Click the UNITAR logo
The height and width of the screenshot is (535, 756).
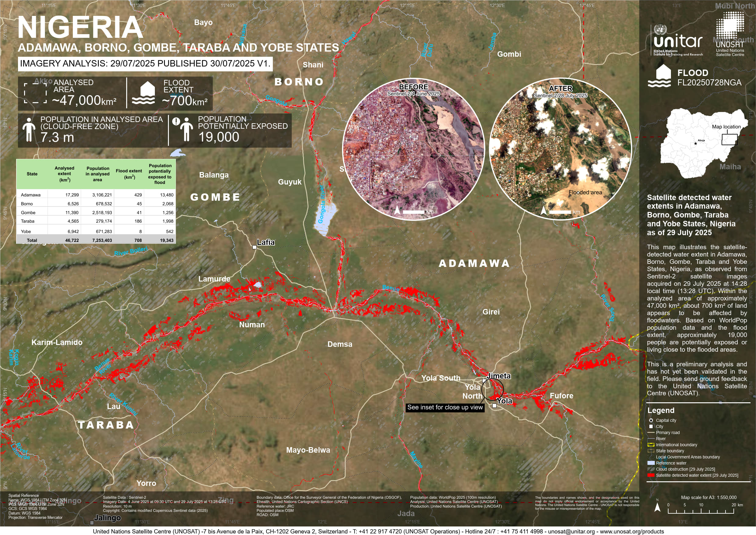pyautogui.click(x=678, y=41)
